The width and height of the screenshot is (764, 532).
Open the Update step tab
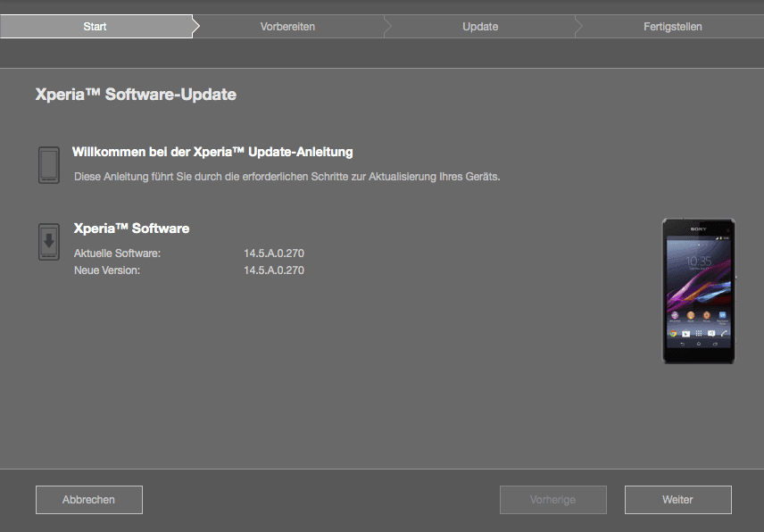(x=480, y=26)
